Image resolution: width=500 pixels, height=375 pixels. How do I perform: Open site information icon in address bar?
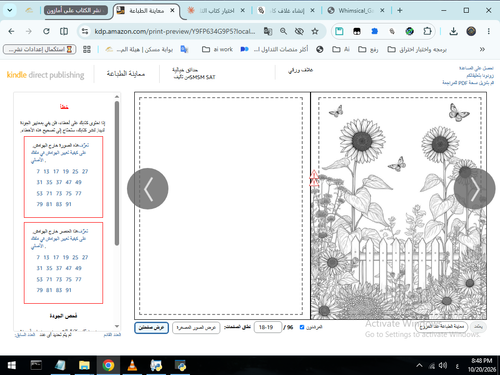coord(85,31)
